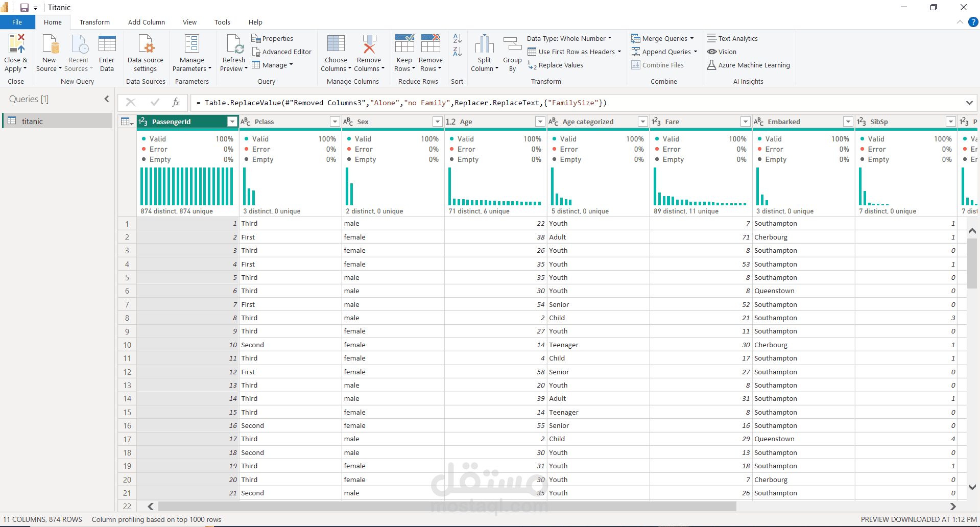
Task: Open the Quick Access Toolbar dropdown arrow
Action: click(36, 8)
